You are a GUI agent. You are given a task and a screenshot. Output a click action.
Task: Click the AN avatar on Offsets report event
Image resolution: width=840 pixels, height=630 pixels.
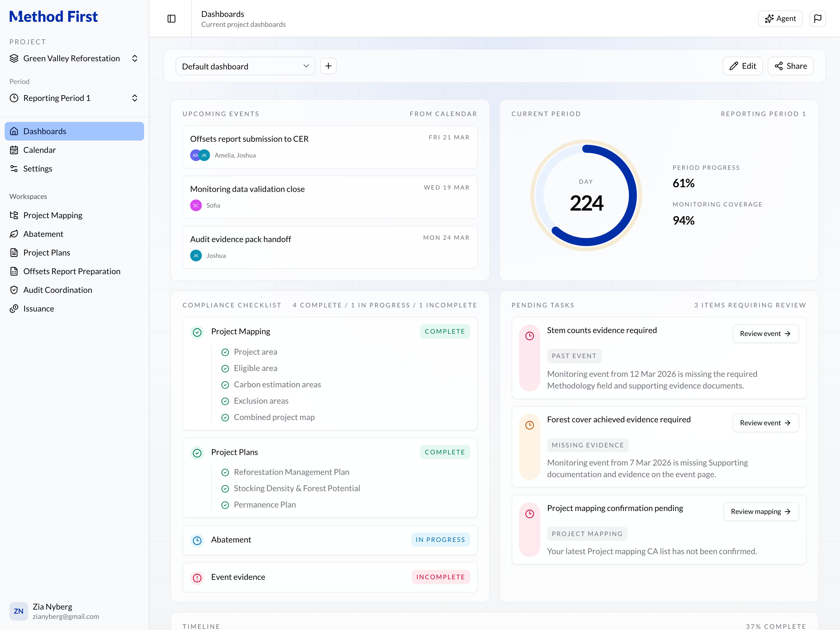tap(195, 155)
